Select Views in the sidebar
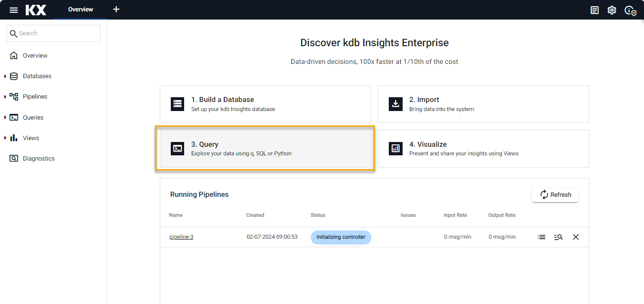644x304 pixels. point(31,138)
